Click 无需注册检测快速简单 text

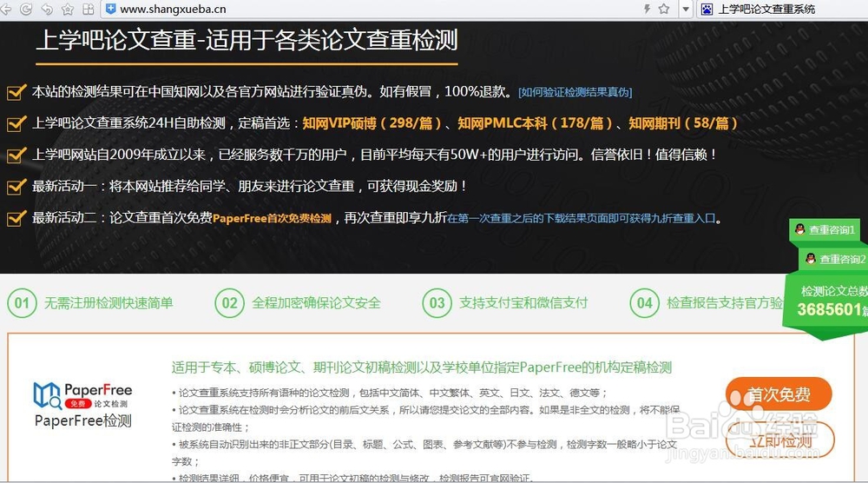click(x=108, y=303)
